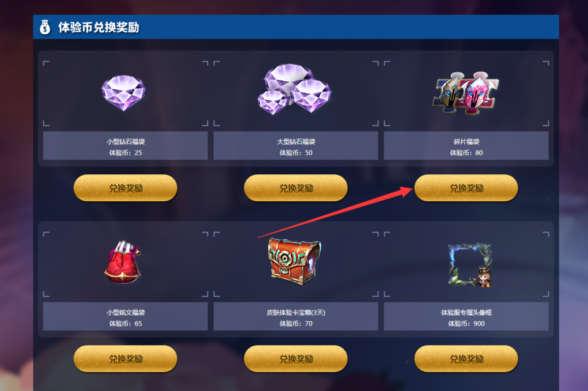Viewport: 588px width, 391px height.
Task: Click the 皮肤体验卡宝箱 70 coin label
Action: 296,324
